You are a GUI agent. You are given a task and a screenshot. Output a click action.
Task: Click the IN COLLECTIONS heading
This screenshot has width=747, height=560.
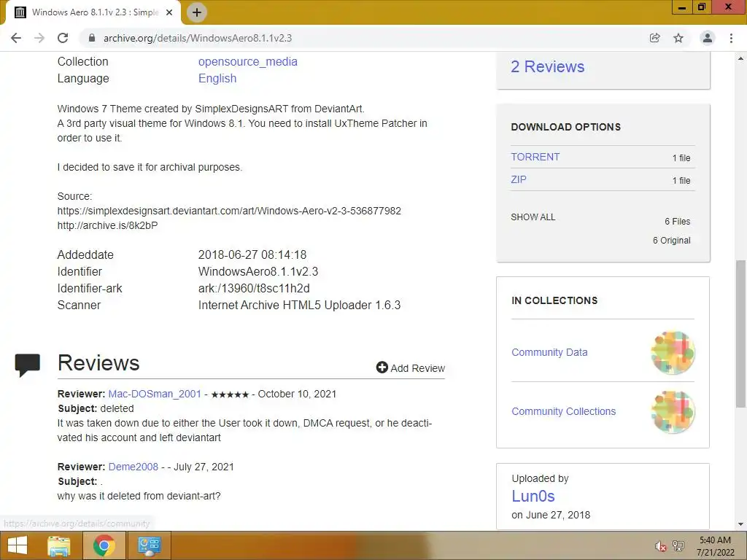(554, 300)
